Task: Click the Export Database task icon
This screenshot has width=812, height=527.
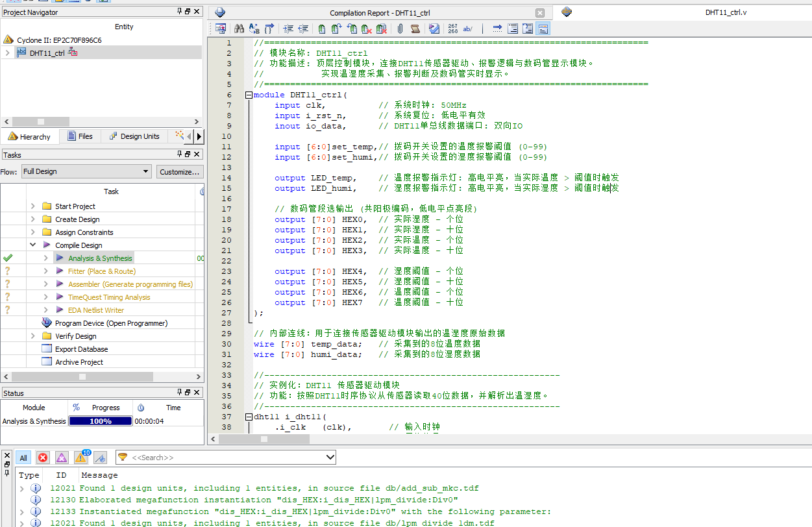Action: (47, 349)
